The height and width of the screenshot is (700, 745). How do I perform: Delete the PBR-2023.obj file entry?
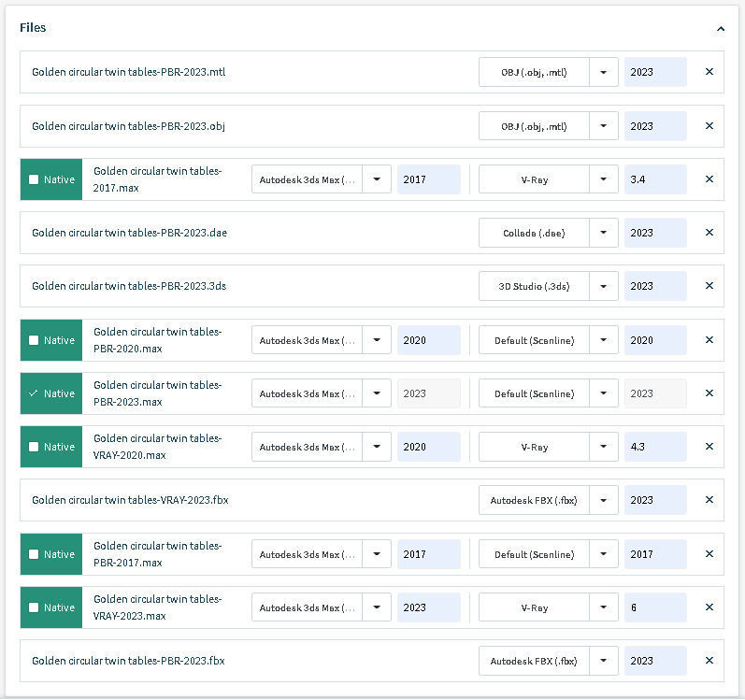709,126
